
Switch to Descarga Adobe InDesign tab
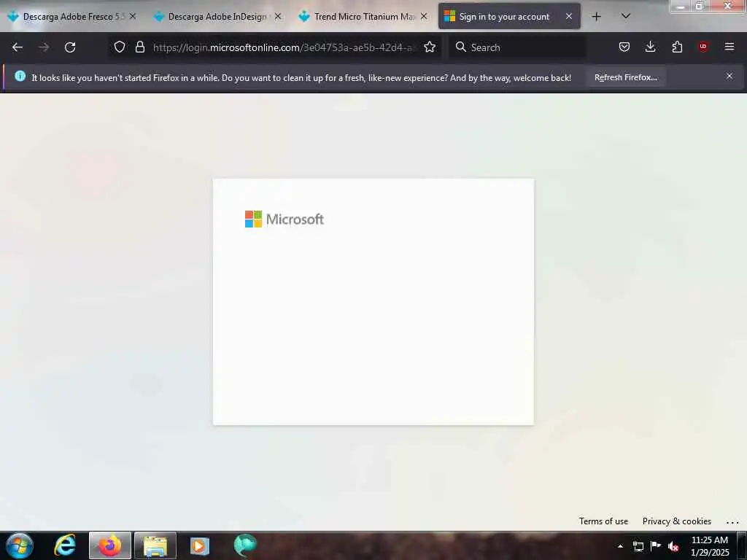point(218,17)
